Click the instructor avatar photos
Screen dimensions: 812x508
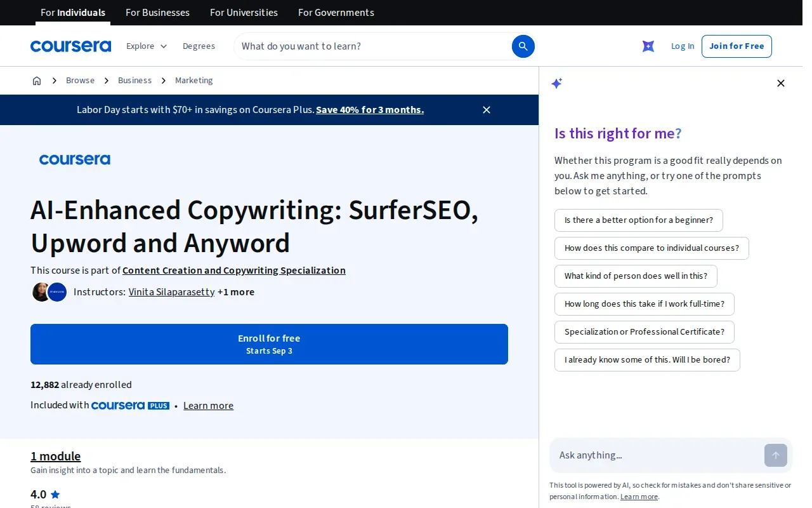pyautogui.click(x=49, y=292)
